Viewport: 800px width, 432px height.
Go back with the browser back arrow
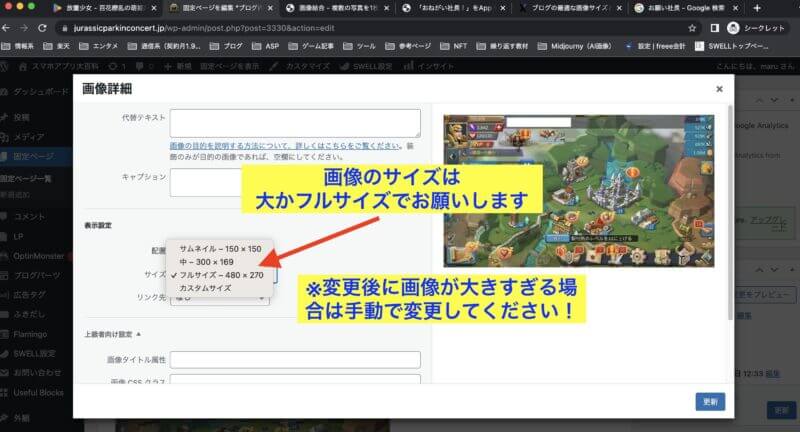click(x=6, y=28)
